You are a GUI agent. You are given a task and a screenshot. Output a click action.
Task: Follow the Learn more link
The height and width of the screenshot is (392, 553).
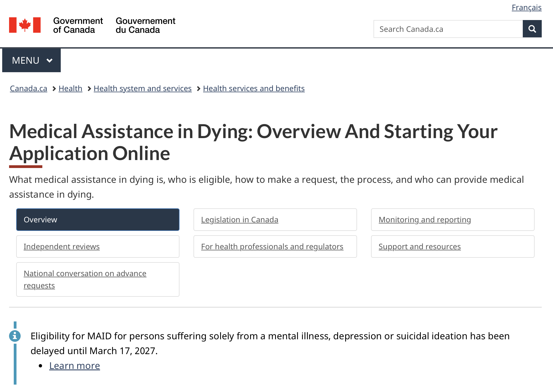74,366
